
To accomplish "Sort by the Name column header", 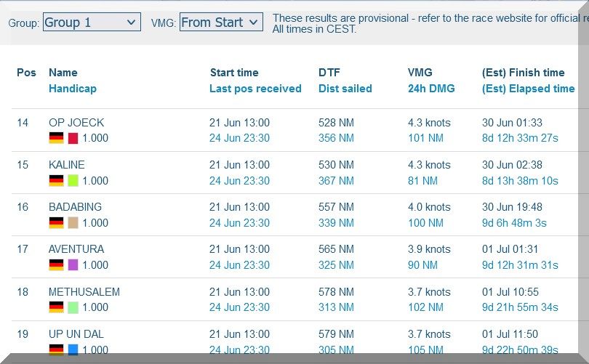I will point(63,73).
